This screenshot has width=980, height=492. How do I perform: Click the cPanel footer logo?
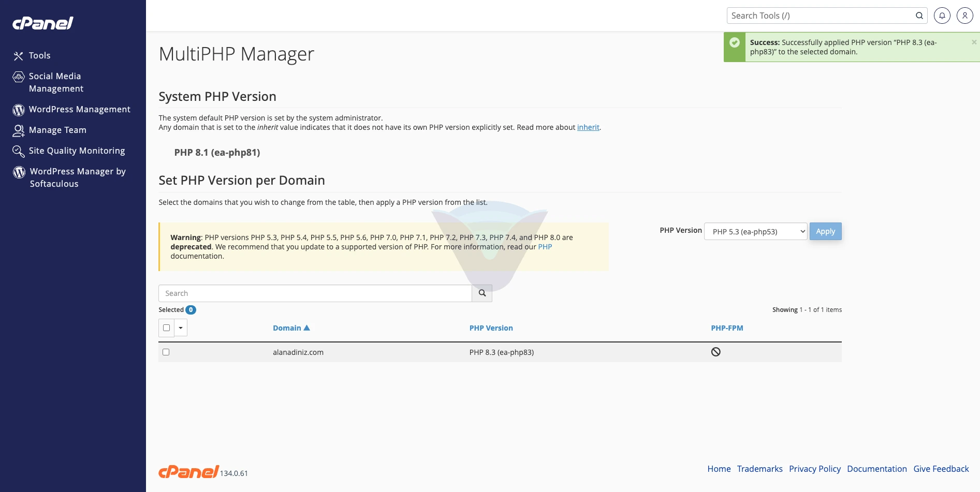(x=188, y=471)
